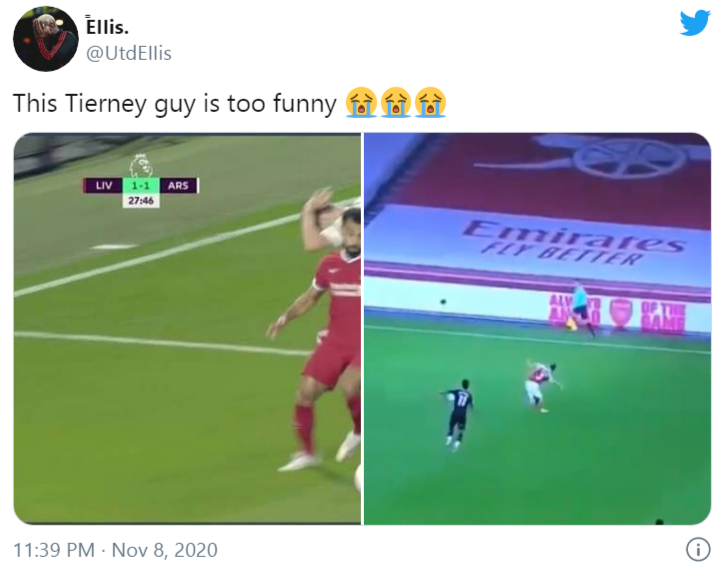Screen dimensions: 726x564
Task: Click the tweet text about Tierney
Action: coord(175,103)
